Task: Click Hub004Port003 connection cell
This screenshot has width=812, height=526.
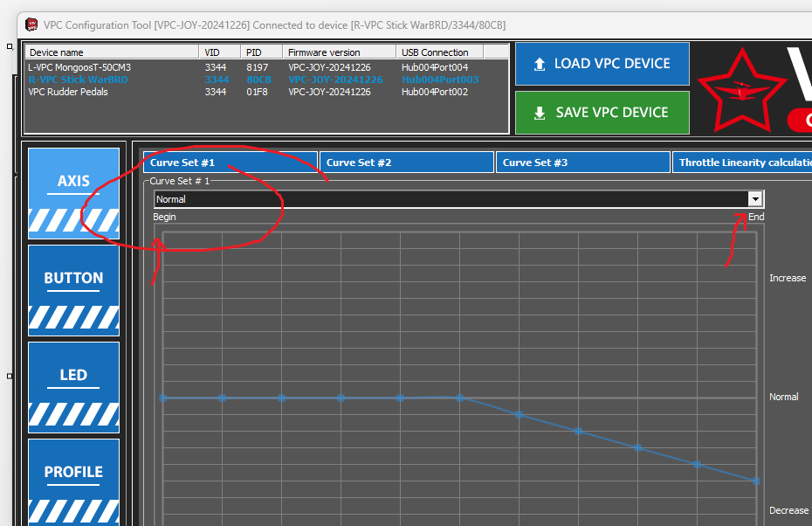Action: pyautogui.click(x=440, y=80)
